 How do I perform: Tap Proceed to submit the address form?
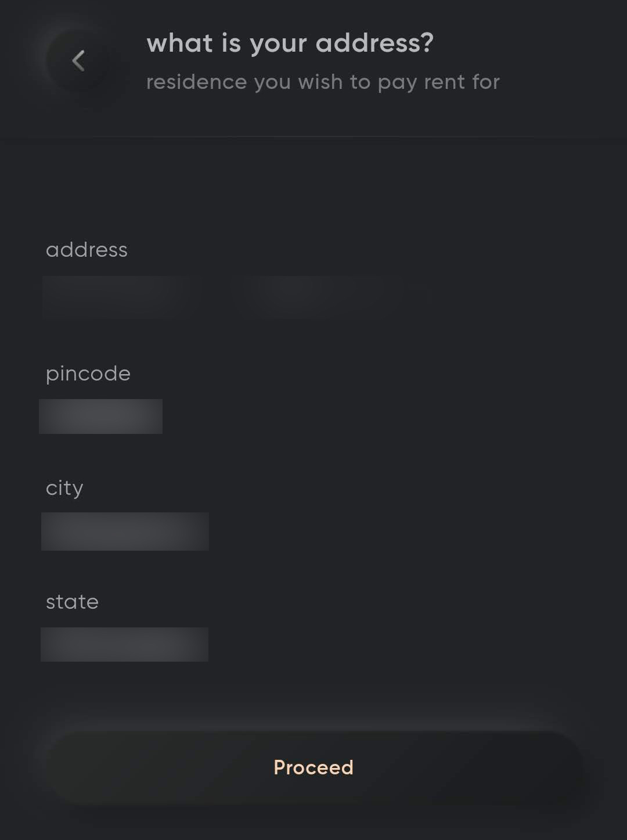point(313,767)
